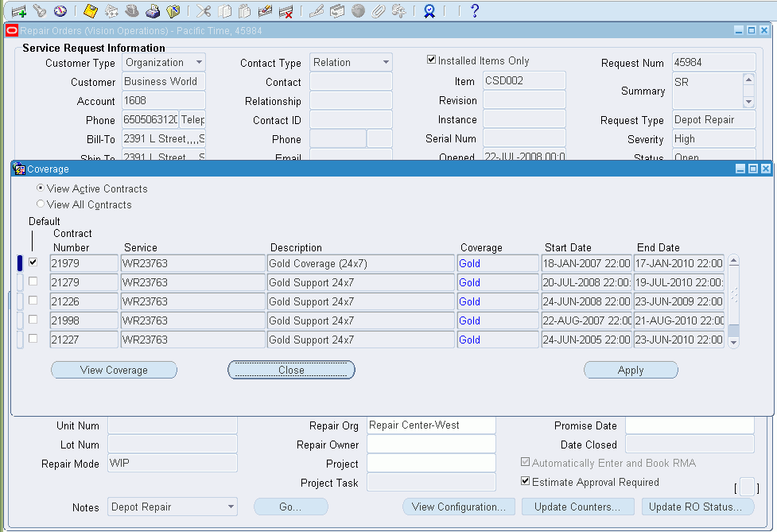Image resolution: width=777 pixels, height=532 pixels.
Task: Uncheck default checkbox for contract 21979
Action: [x=33, y=262]
